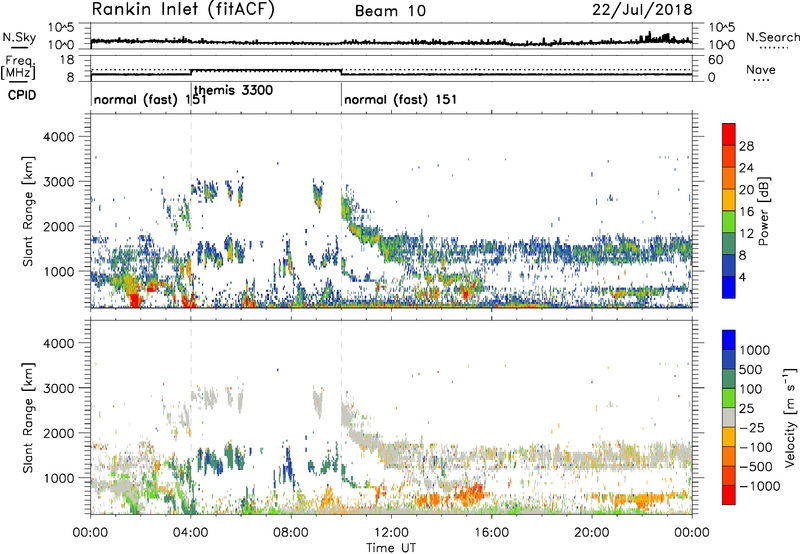Click the 'Nave' legend label
Viewport: 800px width, 554px height.
761,70
